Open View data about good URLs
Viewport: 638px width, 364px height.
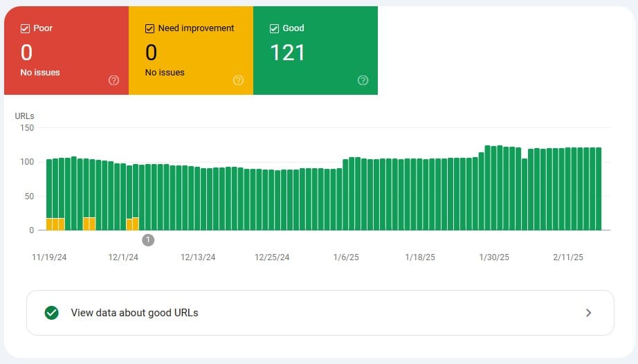tap(320, 313)
